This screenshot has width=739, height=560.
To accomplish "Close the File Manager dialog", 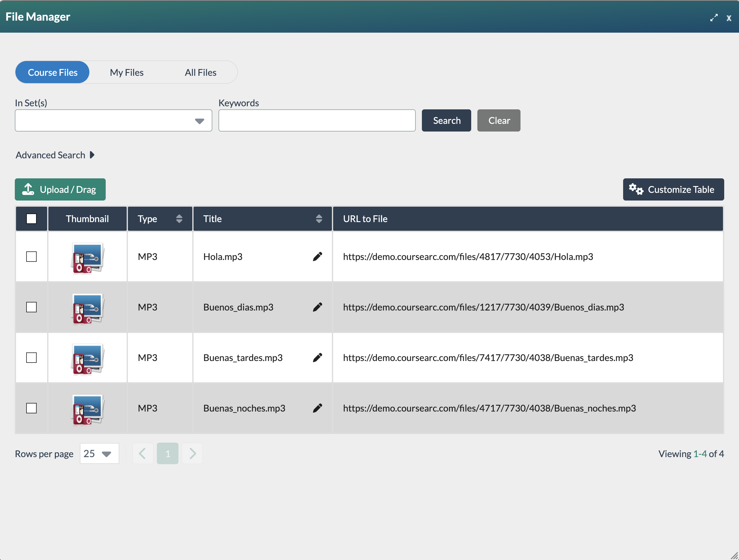I will pyautogui.click(x=729, y=18).
